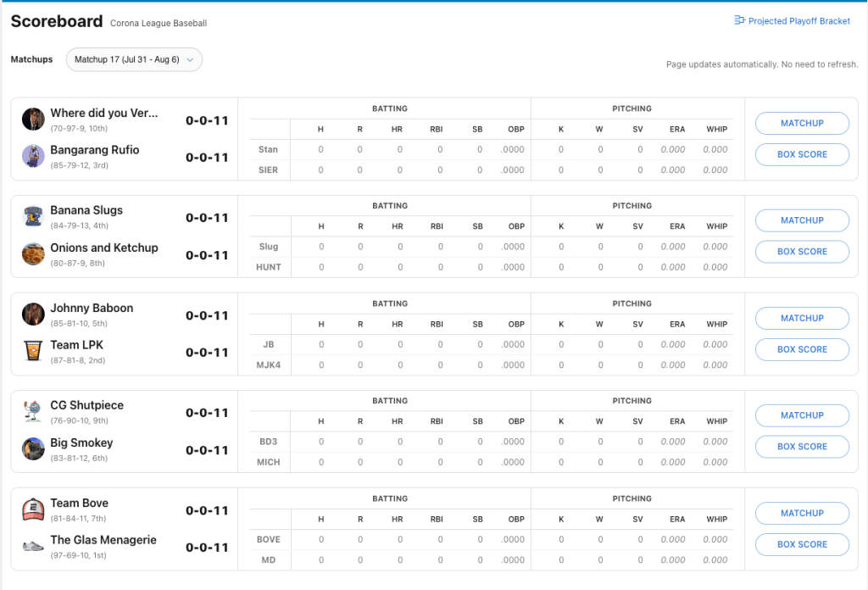Open the Matchup 17 week dropdown
The image size is (868, 590).
pyautogui.click(x=134, y=59)
